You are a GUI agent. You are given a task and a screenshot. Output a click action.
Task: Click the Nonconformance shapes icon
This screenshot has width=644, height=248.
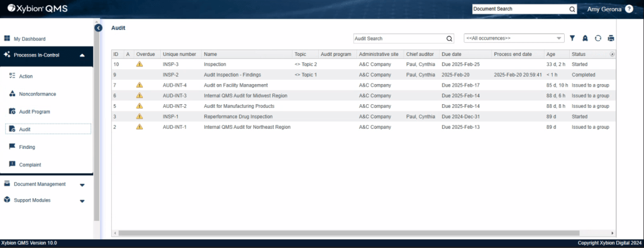(x=12, y=94)
